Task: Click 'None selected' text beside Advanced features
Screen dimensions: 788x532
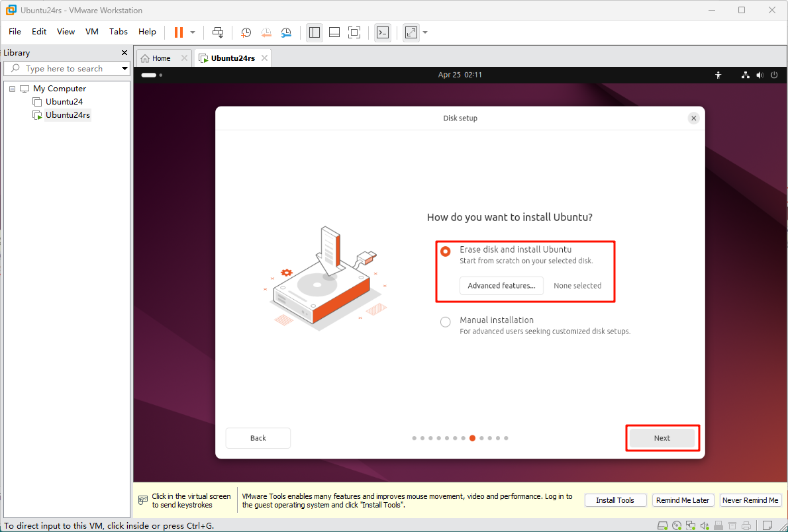Action: pos(577,285)
